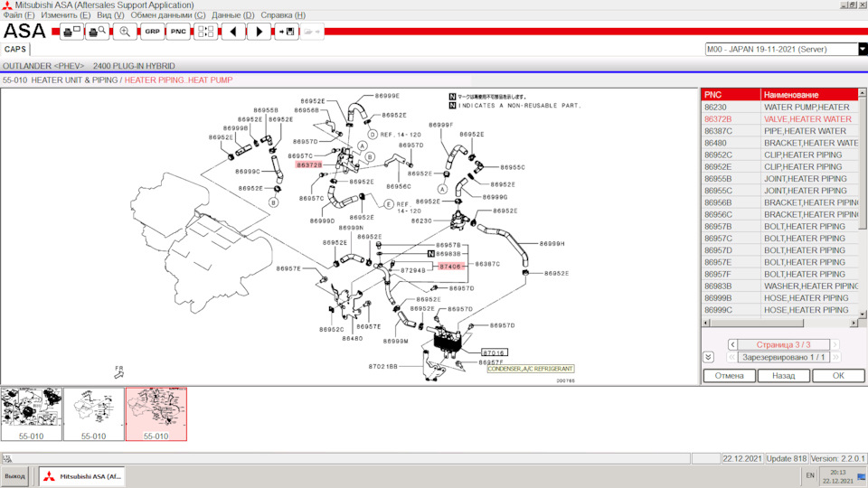Open the Файл menu
Image resolution: width=868 pixels, height=488 pixels.
(x=18, y=15)
